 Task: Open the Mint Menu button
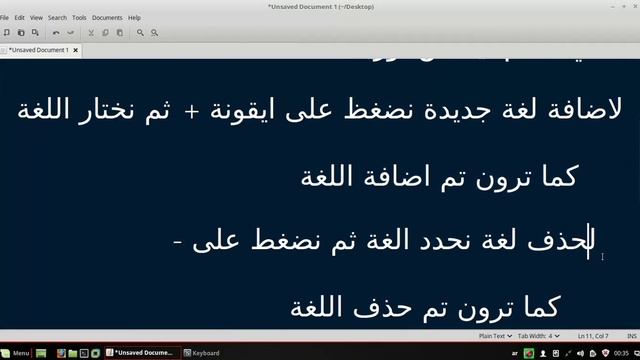(16, 353)
